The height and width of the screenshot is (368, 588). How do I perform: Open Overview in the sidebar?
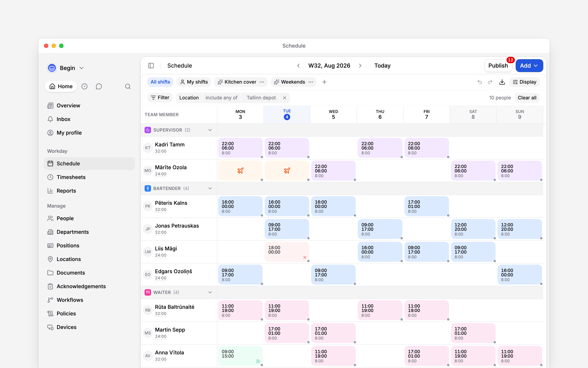pos(89,106)
